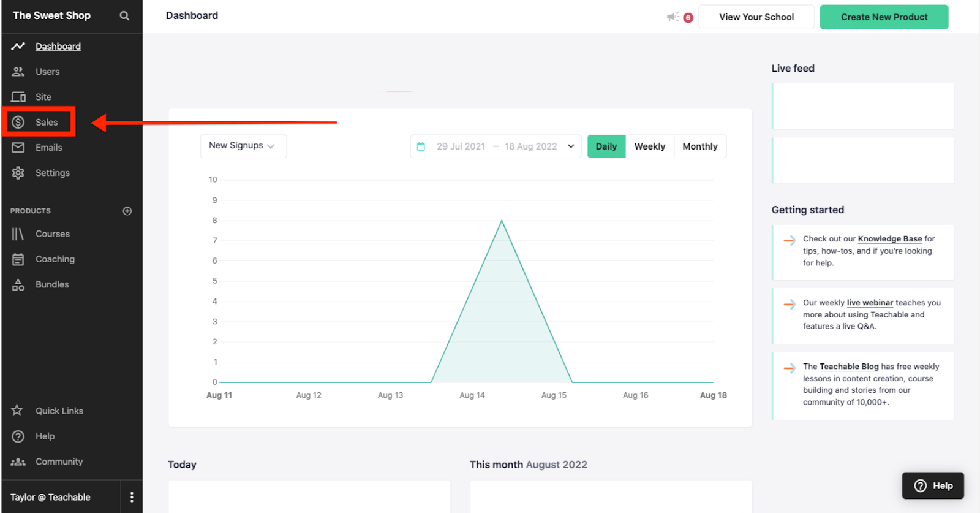
Task: Click the Aug 18 axis label
Action: 713,395
